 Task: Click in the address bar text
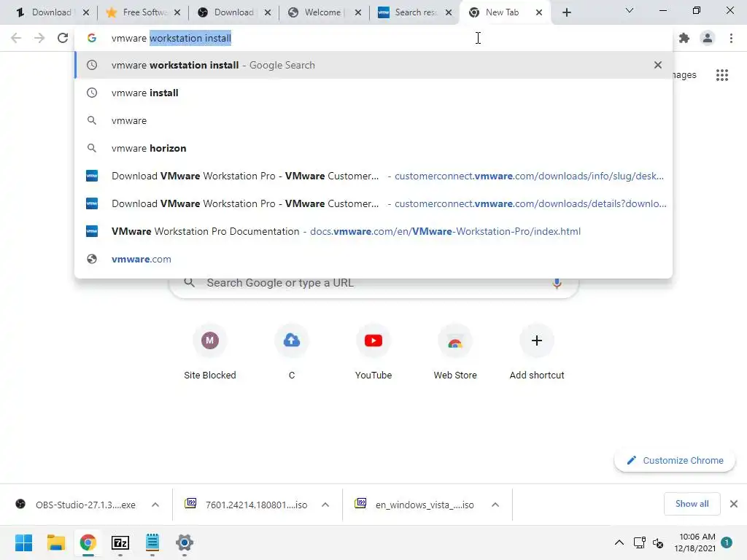[x=171, y=38]
